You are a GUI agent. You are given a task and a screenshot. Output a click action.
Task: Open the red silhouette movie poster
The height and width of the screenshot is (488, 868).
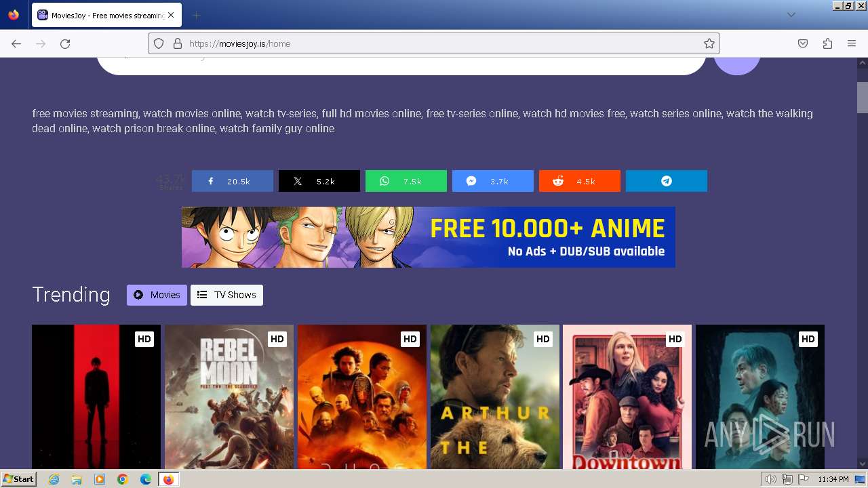pos(96,396)
